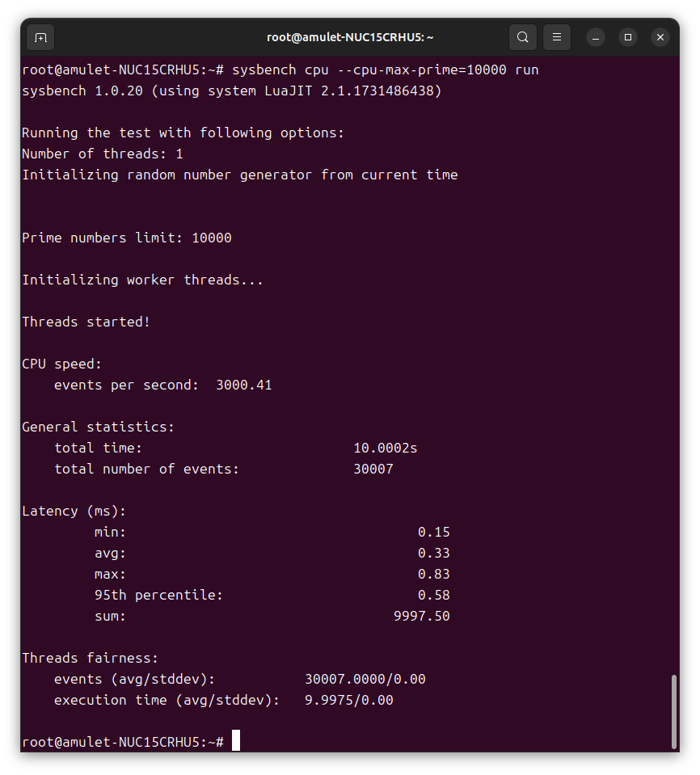Click the events per second value 3000.41

tap(243, 385)
